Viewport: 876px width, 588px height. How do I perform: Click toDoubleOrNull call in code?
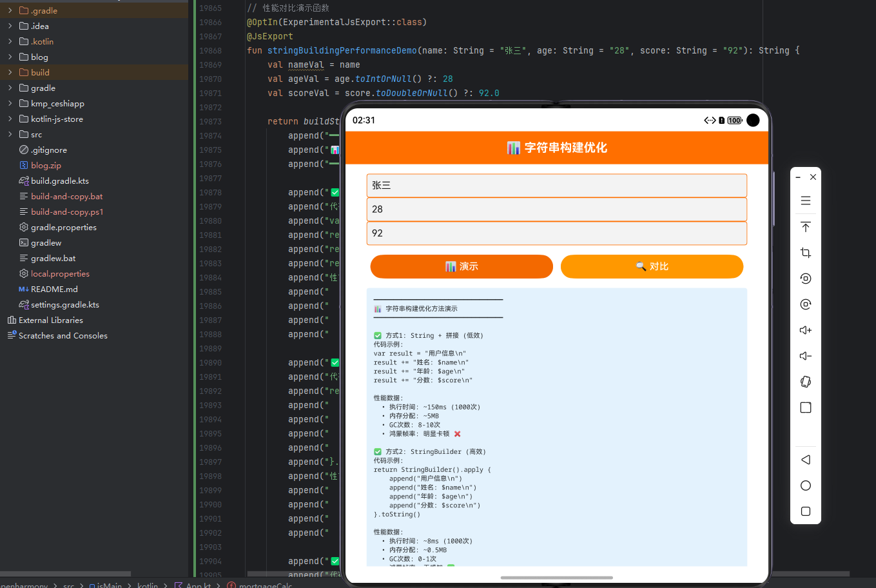point(412,93)
